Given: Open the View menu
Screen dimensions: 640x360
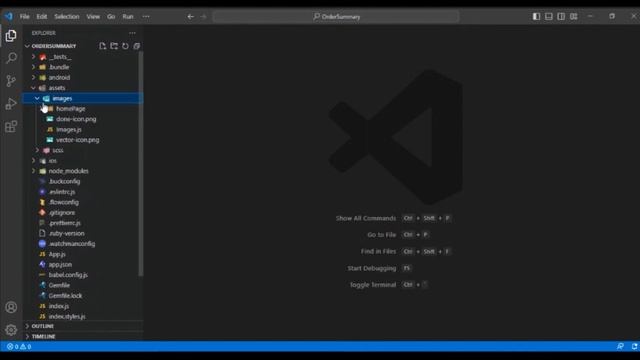Looking at the screenshot, I should click(93, 17).
